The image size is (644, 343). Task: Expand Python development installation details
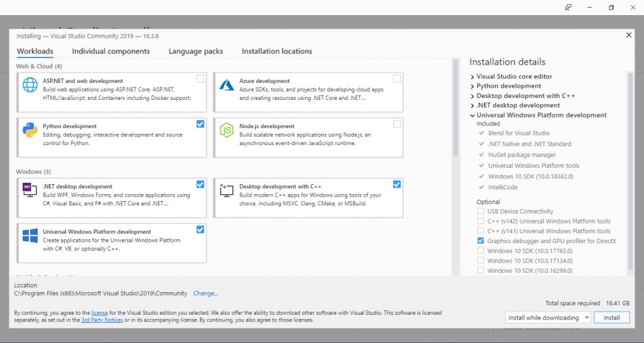point(472,86)
